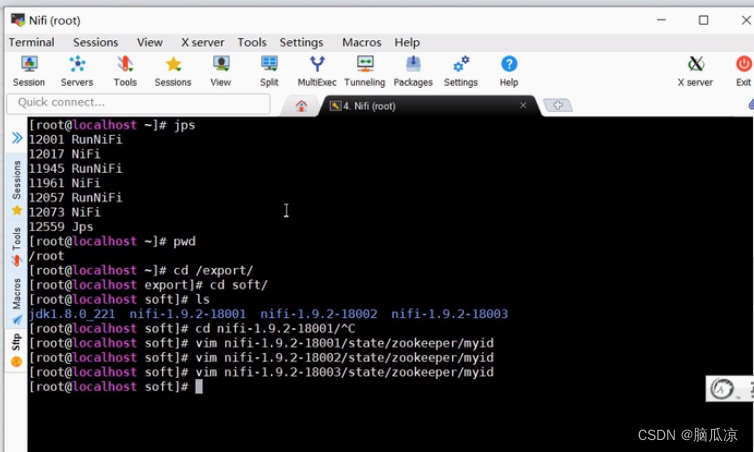This screenshot has height=452, width=754.
Task: Click the Split terminal icon
Action: (269, 71)
